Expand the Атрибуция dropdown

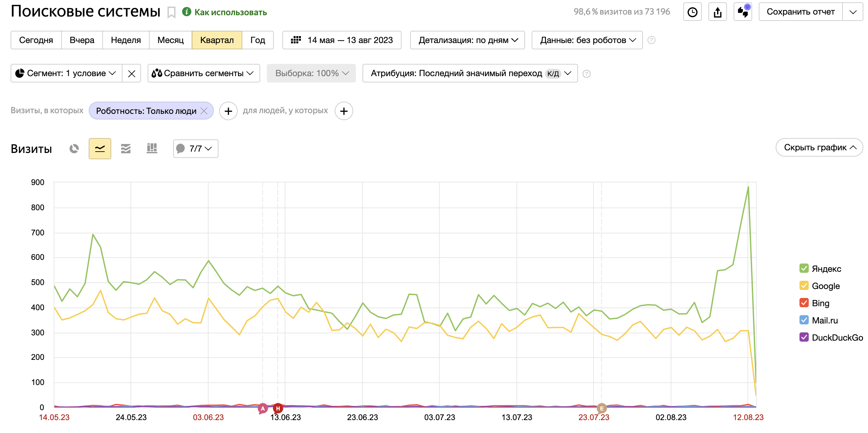click(470, 73)
